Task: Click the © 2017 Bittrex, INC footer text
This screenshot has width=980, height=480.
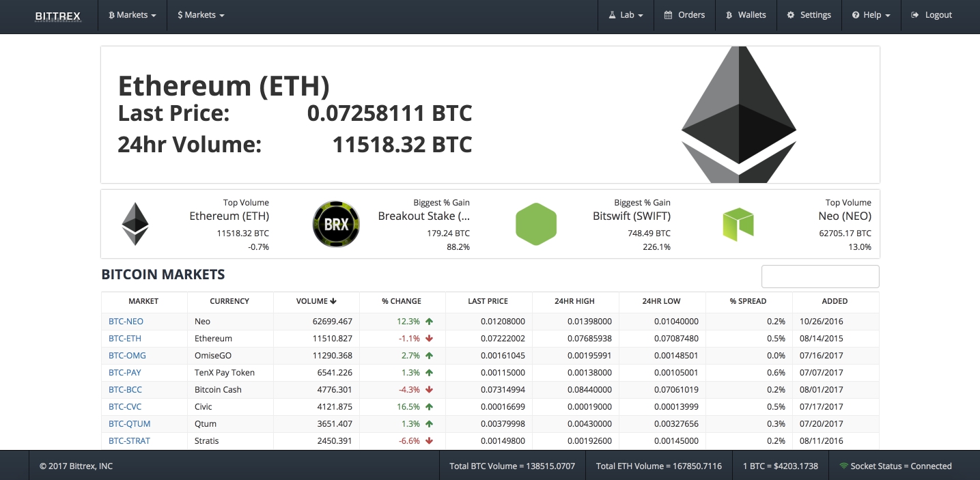Action: (76, 466)
